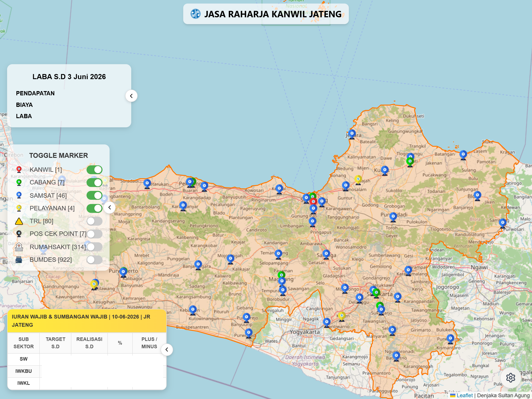The image size is (532, 399).
Task: Select the IWKBU row in the table
Action: click(x=87, y=371)
